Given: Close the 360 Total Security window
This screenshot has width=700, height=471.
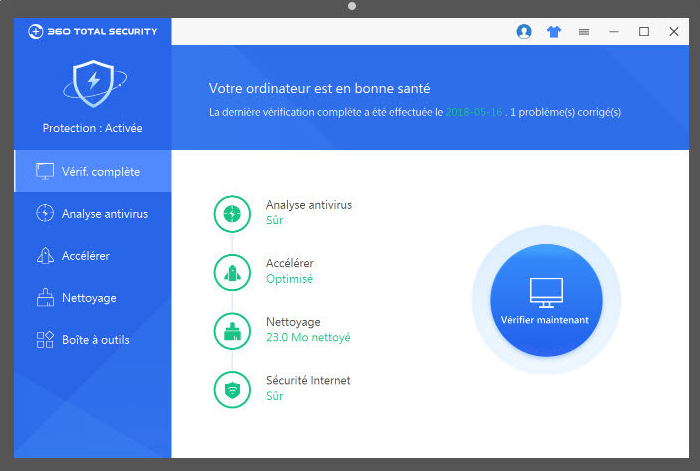Looking at the screenshot, I should [x=674, y=32].
